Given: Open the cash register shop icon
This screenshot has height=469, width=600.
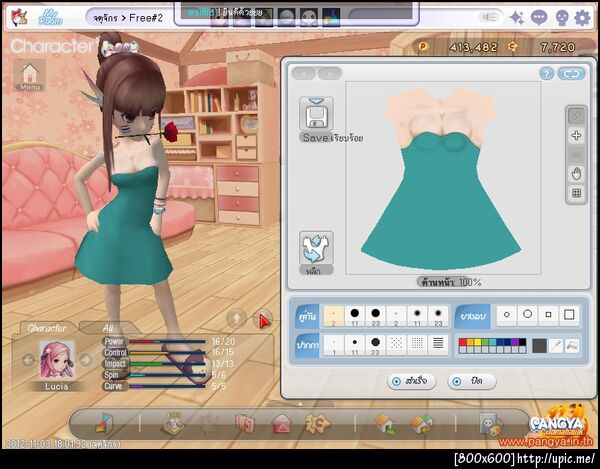Looking at the screenshot, I should [x=173, y=423].
